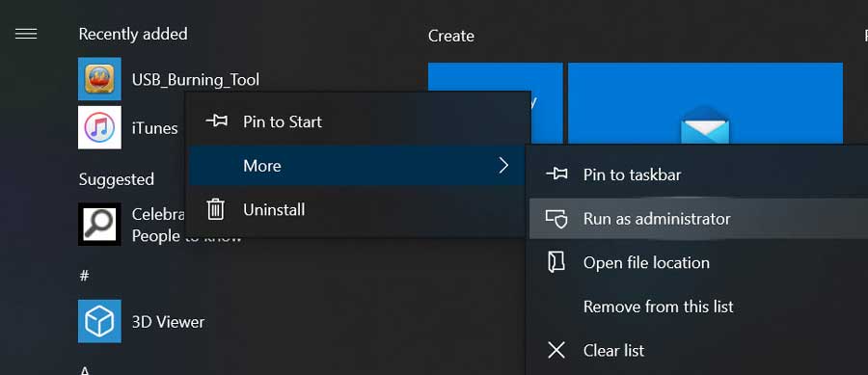The image size is (868, 375).
Task: Click the pin icon beside Pin to taskbar
Action: pyautogui.click(x=556, y=174)
